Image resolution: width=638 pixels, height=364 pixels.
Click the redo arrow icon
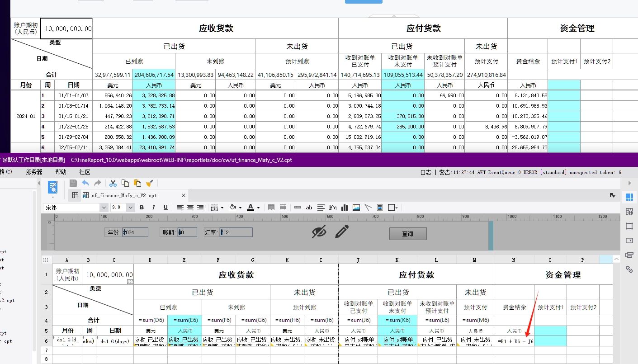(97, 183)
